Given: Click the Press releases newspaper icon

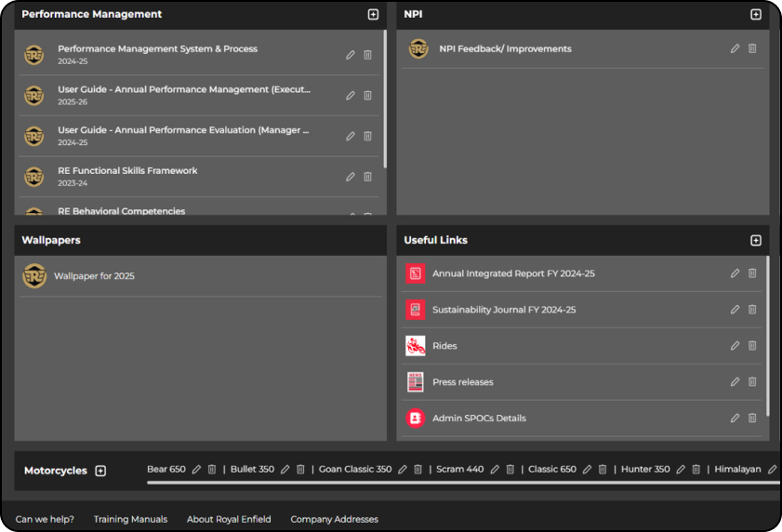Looking at the screenshot, I should click(416, 381).
